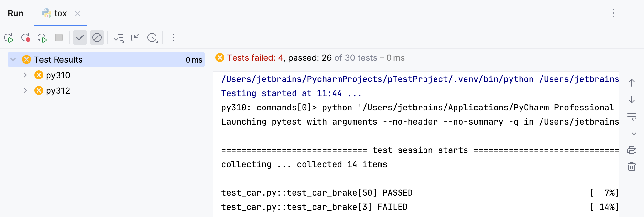
Task: Select the py310 tree item
Action: [x=59, y=75]
